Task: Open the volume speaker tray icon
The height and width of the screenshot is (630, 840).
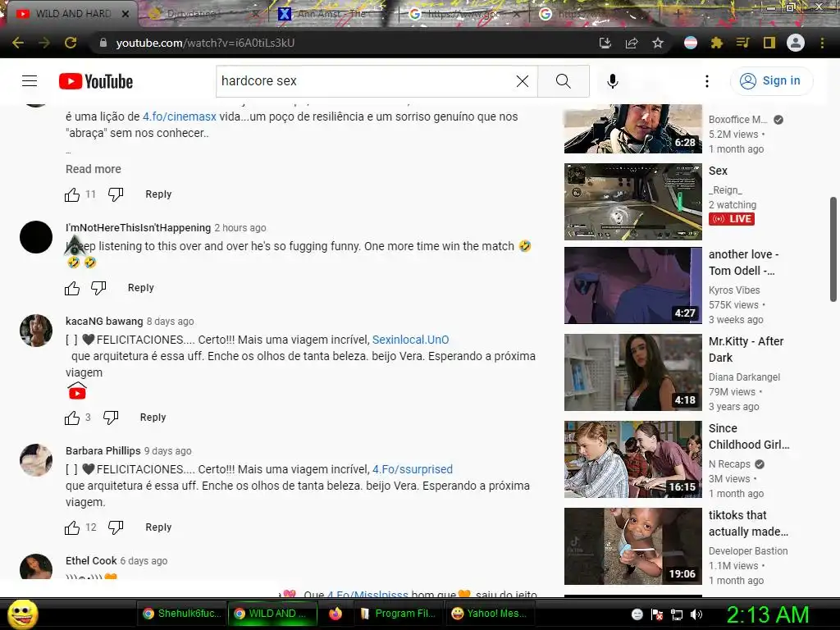Action: (x=696, y=614)
